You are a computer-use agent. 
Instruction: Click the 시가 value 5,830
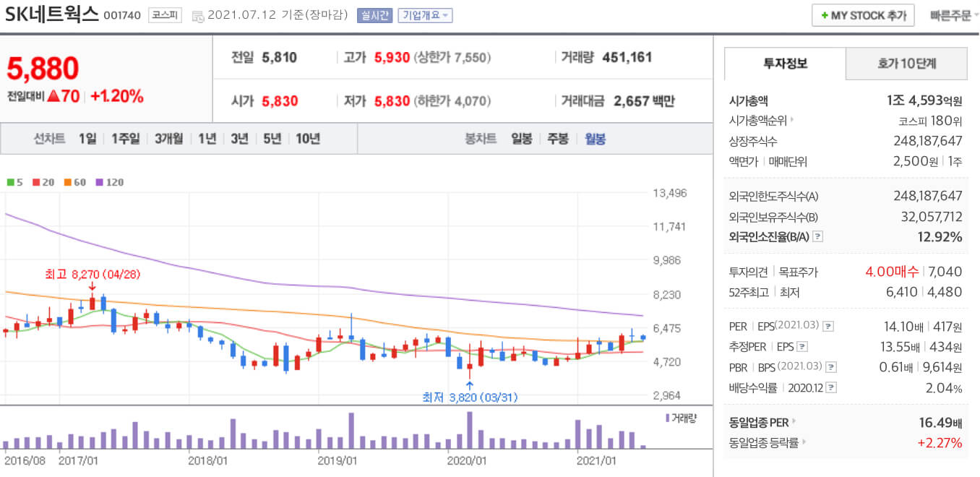coord(280,101)
